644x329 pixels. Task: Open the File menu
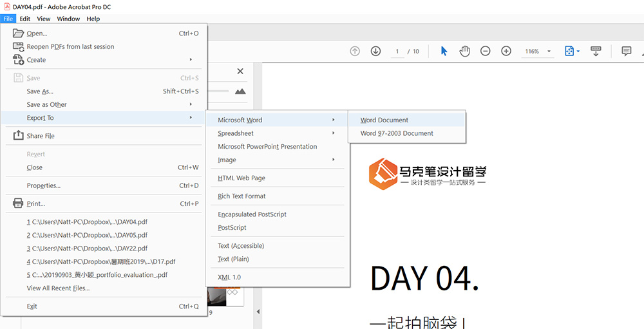pos(8,19)
